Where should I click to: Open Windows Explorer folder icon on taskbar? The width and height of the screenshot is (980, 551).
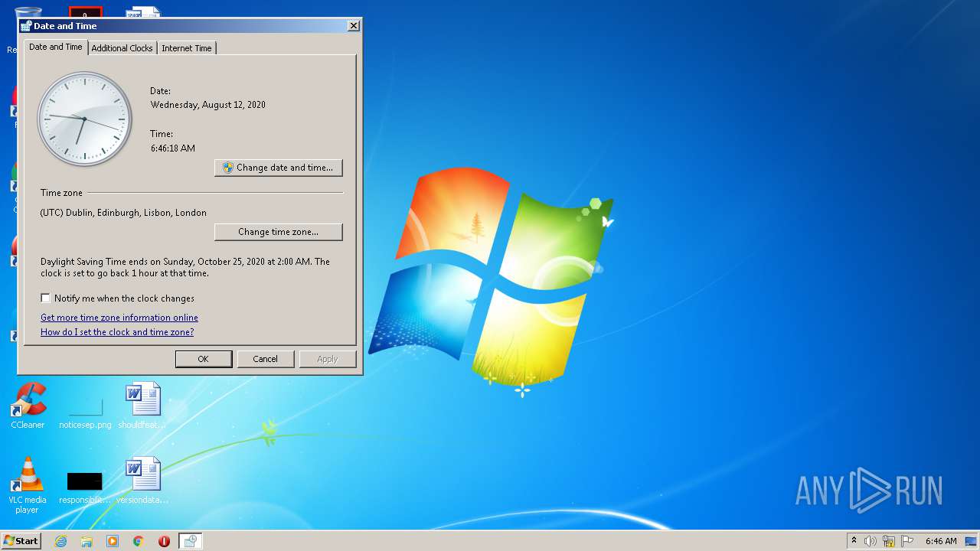[x=87, y=541]
